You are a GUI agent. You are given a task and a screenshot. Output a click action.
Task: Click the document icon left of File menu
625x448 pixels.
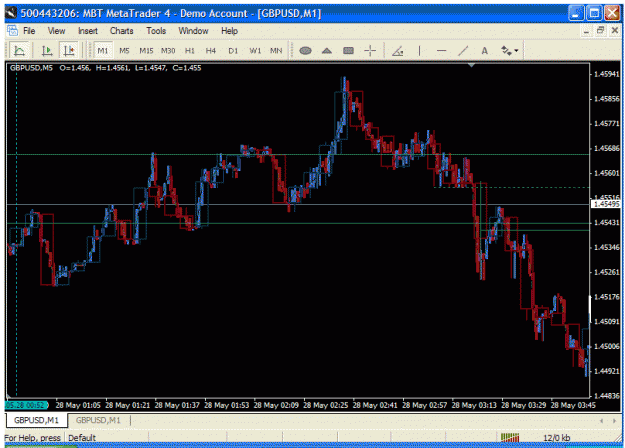(x=12, y=30)
